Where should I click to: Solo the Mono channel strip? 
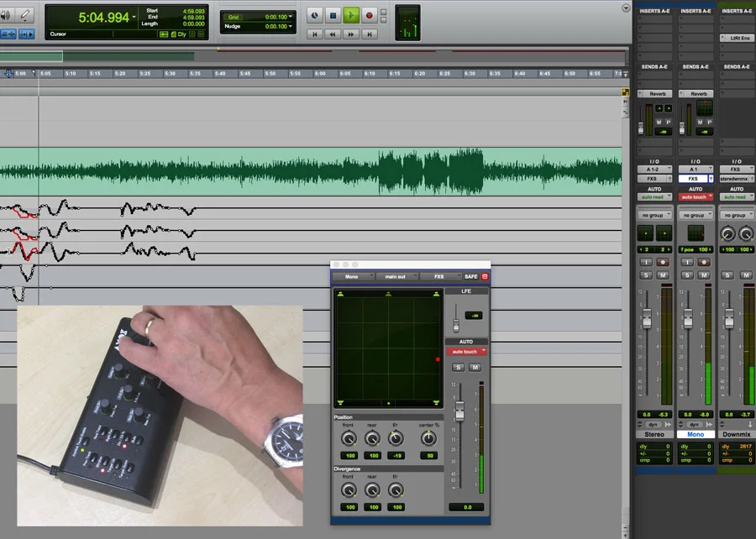pos(688,273)
